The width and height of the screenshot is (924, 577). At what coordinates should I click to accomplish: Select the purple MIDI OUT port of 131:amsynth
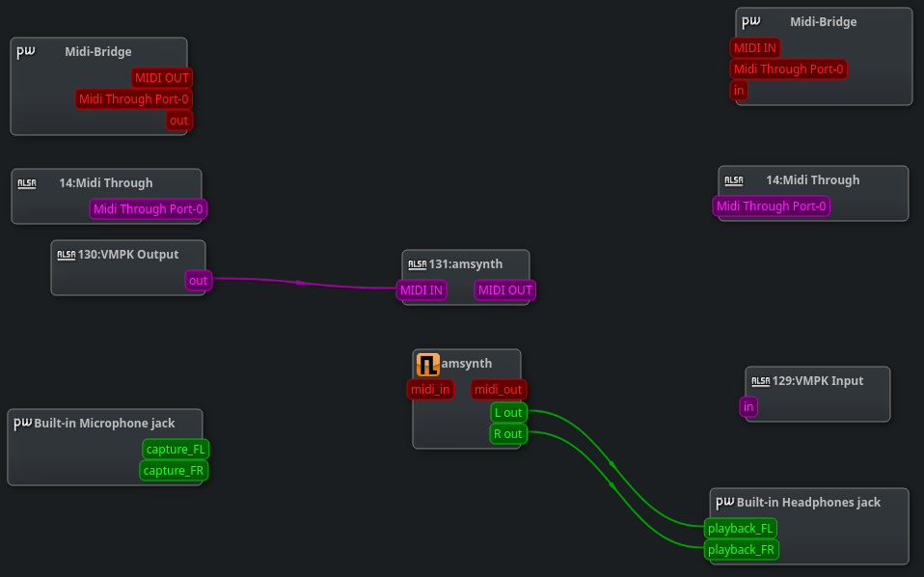point(505,290)
